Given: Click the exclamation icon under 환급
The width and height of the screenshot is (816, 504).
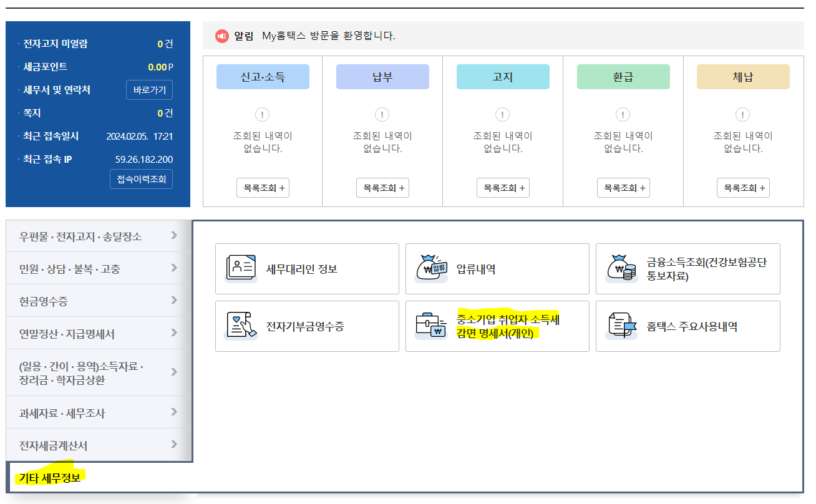Looking at the screenshot, I should tap(623, 115).
